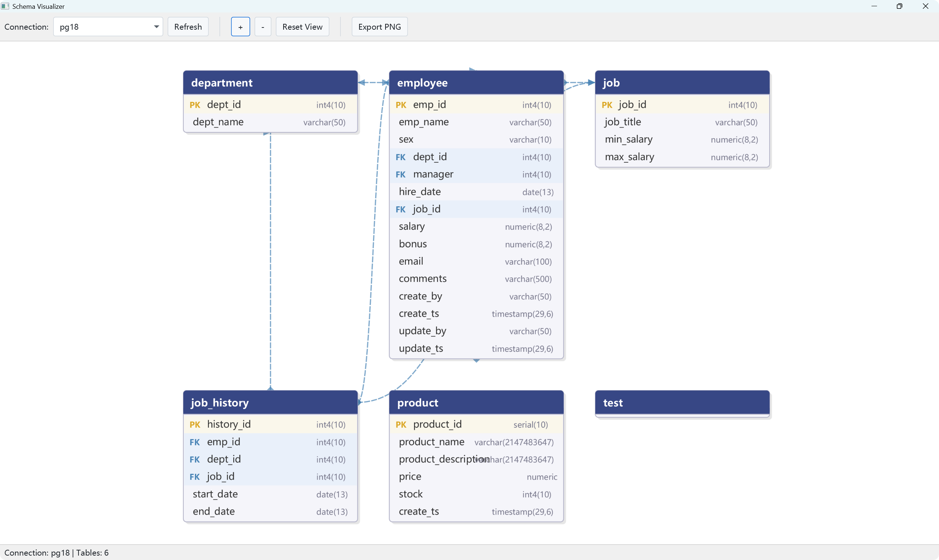
Task: Export diagram with Export PNG button
Action: [379, 27]
